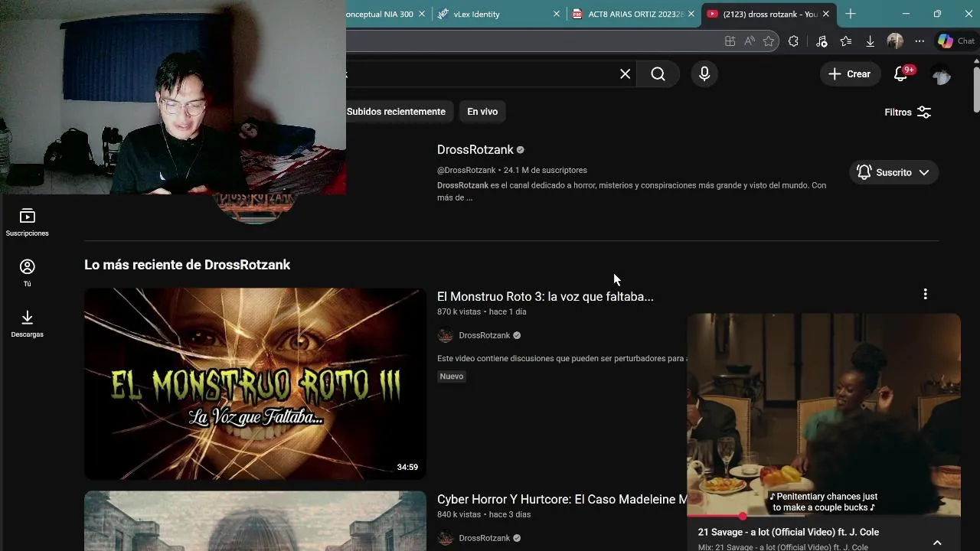
Task: Open the browser extensions puzzle icon
Action: (x=793, y=41)
